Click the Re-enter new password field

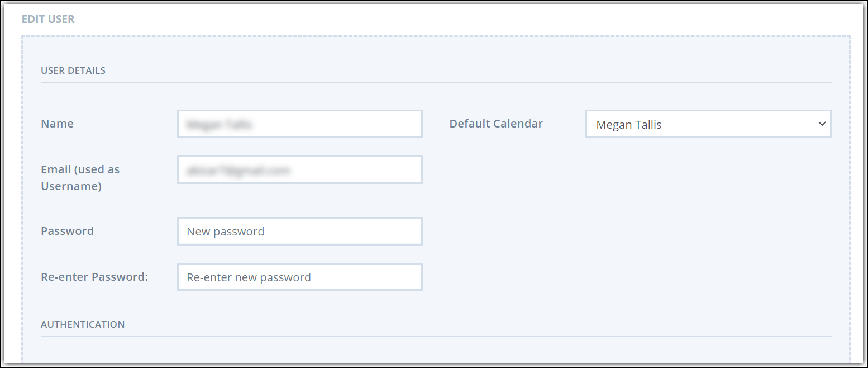[299, 277]
